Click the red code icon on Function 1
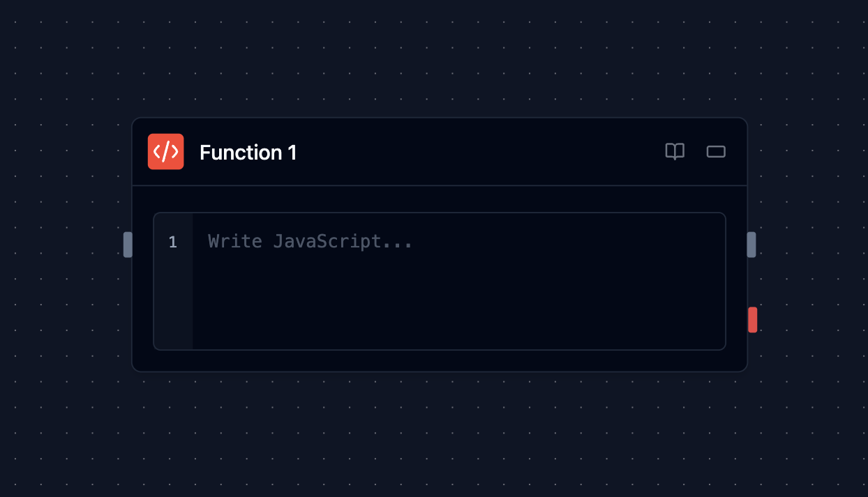Image resolution: width=868 pixels, height=497 pixels. pyautogui.click(x=165, y=152)
